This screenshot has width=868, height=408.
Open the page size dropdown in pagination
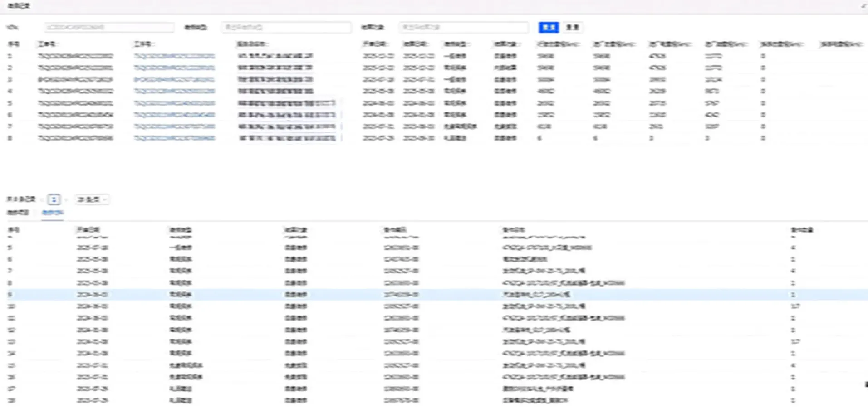click(92, 199)
